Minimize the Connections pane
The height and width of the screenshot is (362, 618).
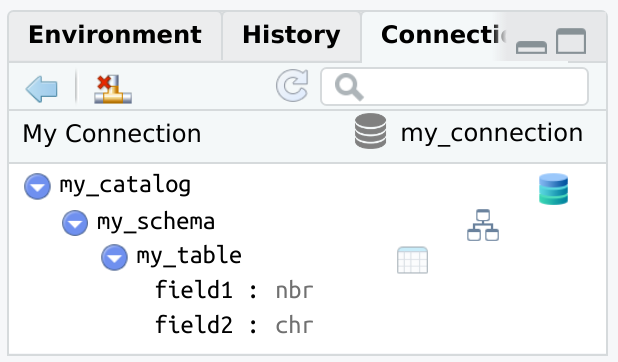coord(531,47)
